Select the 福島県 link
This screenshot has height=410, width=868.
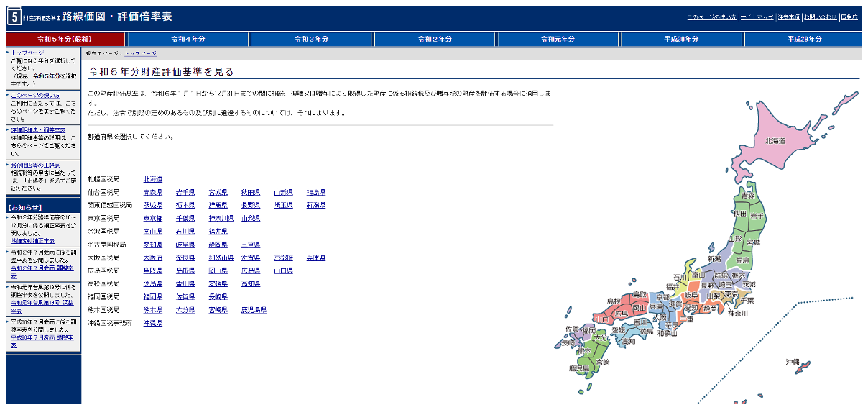pos(316,193)
